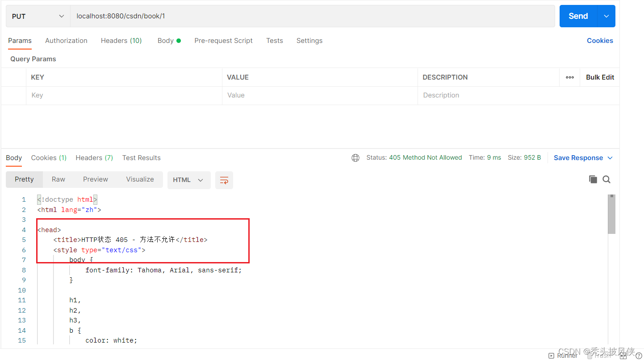Open the PUT method dropdown
Screen dimensions: 644x360
click(x=38, y=16)
